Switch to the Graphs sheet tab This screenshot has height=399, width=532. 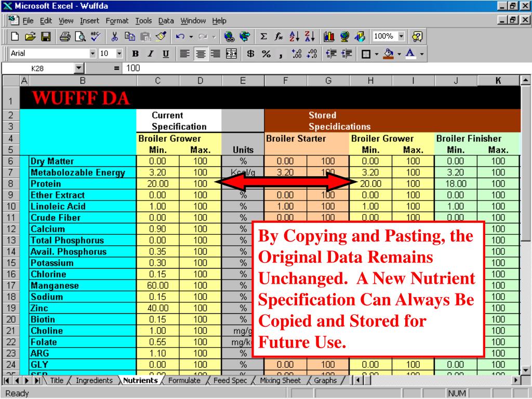(325, 380)
